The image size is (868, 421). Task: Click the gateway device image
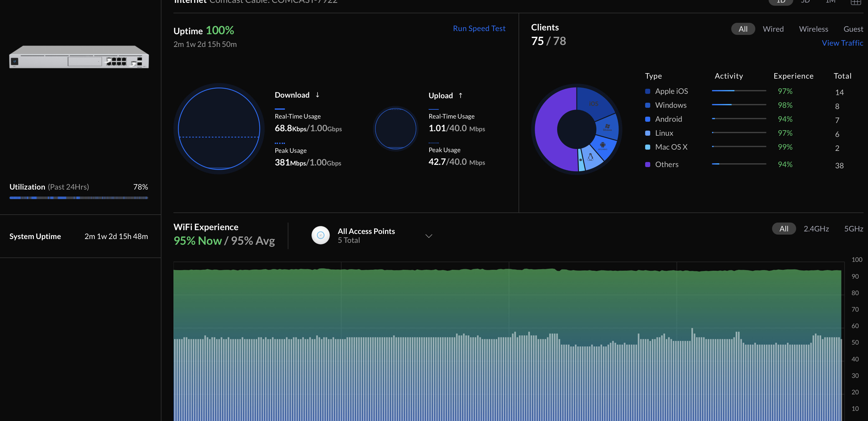[79, 57]
